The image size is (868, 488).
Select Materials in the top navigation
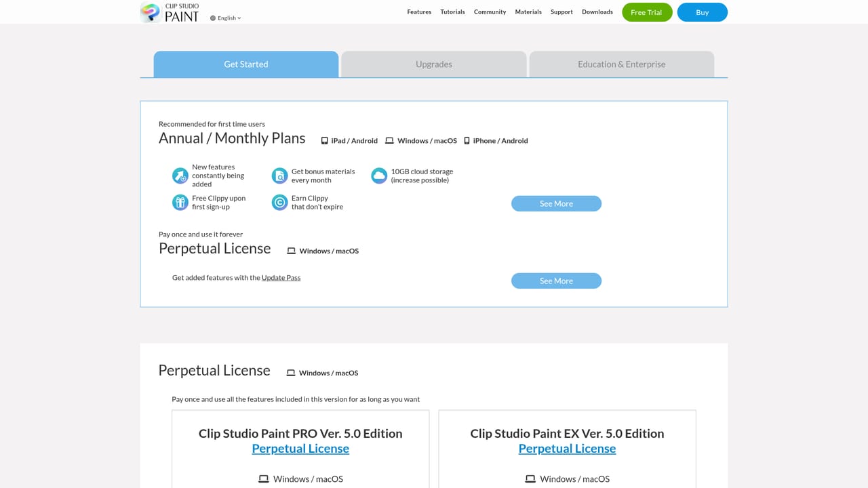528,12
